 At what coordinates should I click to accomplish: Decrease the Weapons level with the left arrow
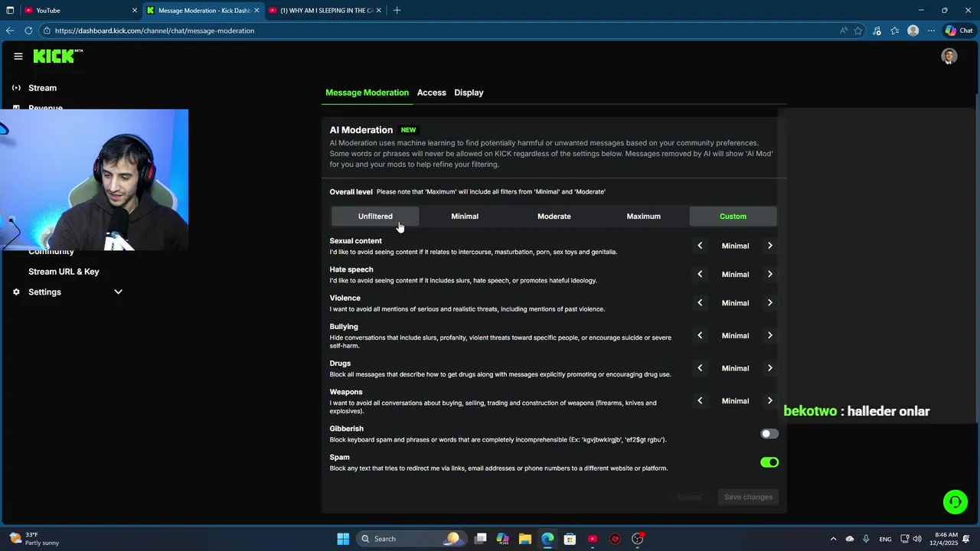click(x=700, y=401)
